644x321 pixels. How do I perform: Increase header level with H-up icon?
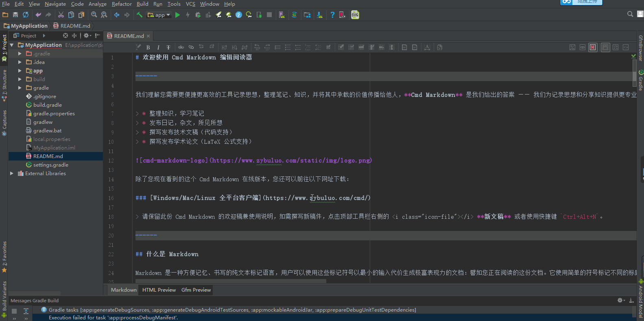click(x=224, y=47)
